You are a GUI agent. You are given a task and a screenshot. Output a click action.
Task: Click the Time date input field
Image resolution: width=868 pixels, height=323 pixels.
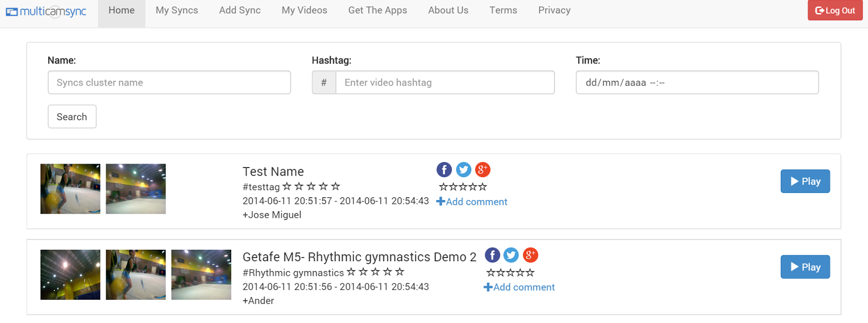697,82
